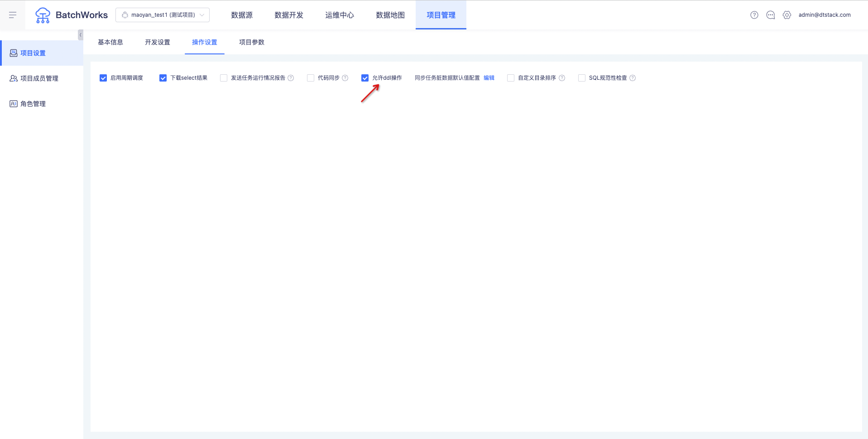Enable the SQL规范性检查 checkbox
This screenshot has height=439, width=868.
pos(582,78)
